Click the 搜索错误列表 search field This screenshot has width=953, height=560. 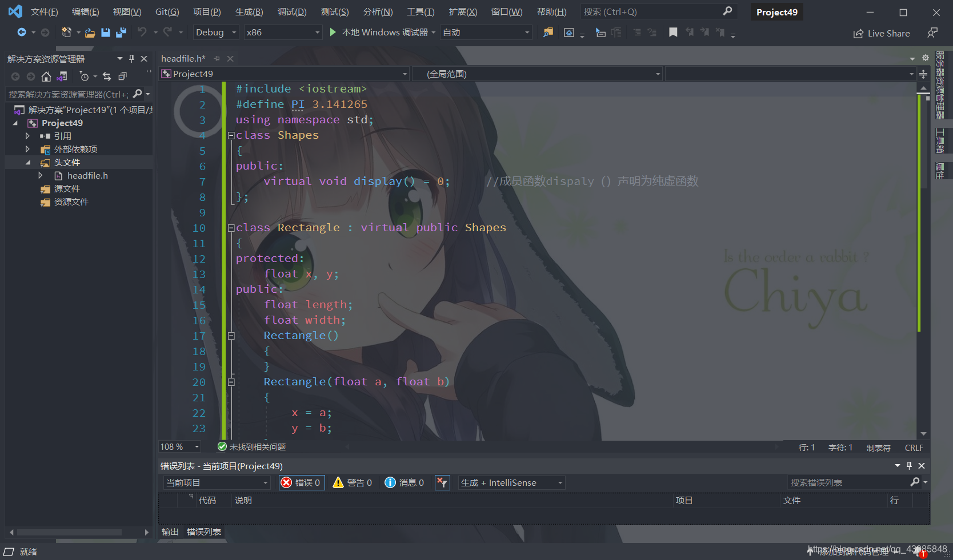(x=848, y=482)
